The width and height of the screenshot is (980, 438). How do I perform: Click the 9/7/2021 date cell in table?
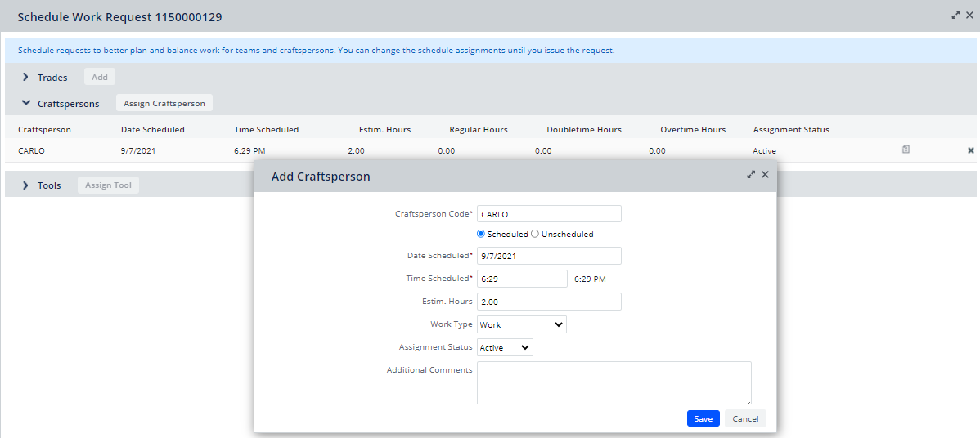[x=137, y=151]
